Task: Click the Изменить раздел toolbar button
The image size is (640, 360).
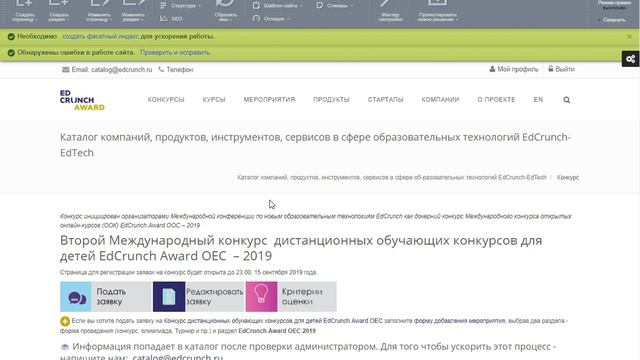Action: 133,11
